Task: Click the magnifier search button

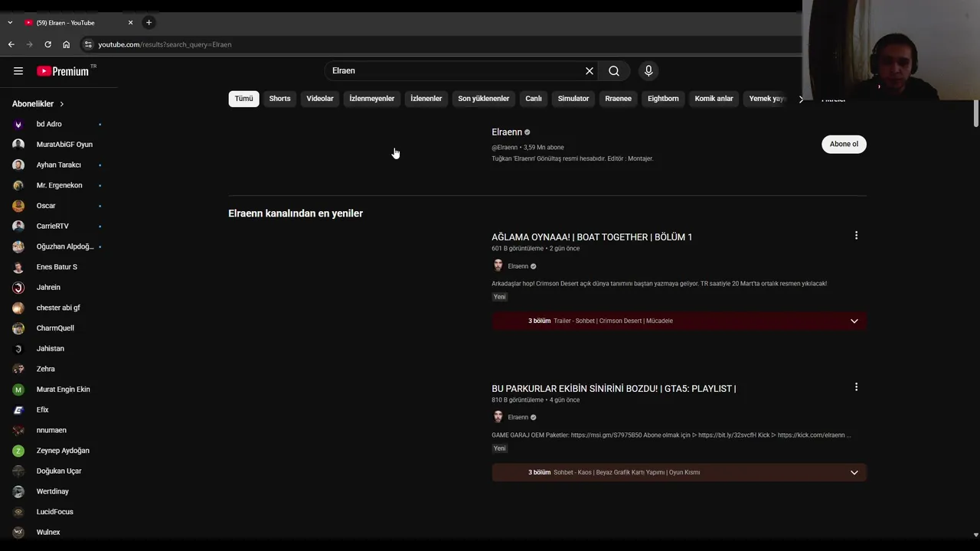Action: click(x=614, y=71)
